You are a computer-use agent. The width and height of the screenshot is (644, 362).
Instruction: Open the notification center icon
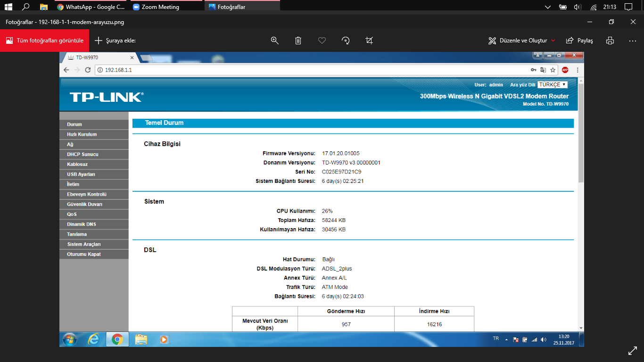pyautogui.click(x=628, y=7)
